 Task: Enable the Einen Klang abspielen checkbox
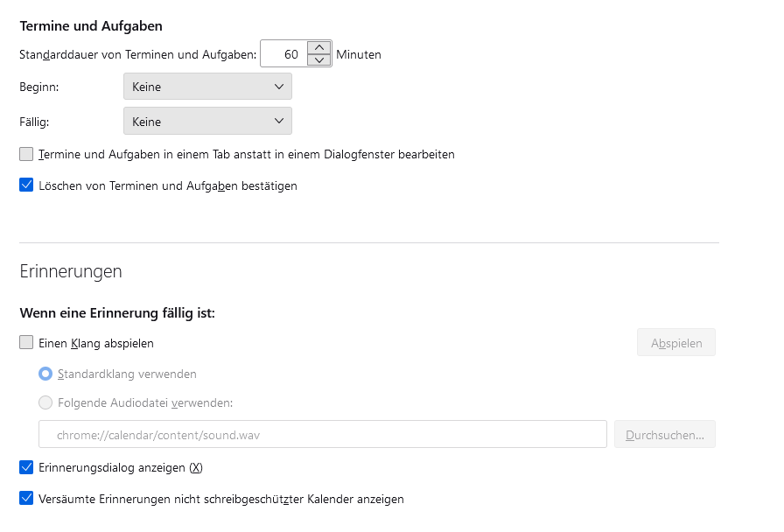coord(26,343)
